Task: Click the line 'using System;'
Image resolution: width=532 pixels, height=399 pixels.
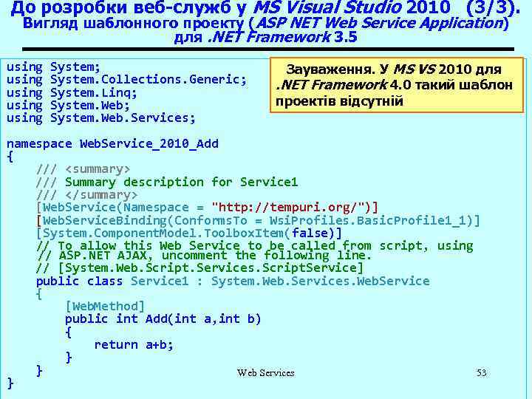Action: click(54, 66)
